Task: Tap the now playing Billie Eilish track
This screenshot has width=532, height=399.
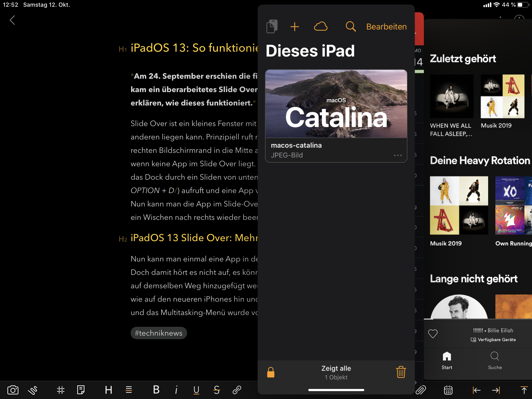Action: (x=493, y=330)
